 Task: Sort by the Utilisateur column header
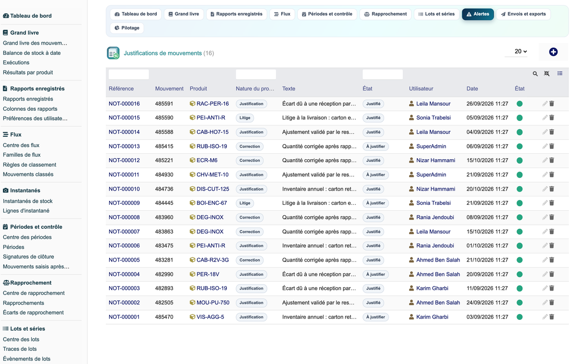[x=421, y=89]
